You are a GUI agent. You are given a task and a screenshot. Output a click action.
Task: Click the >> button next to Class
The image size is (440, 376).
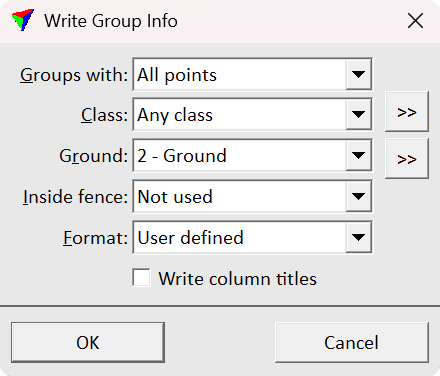click(x=407, y=112)
